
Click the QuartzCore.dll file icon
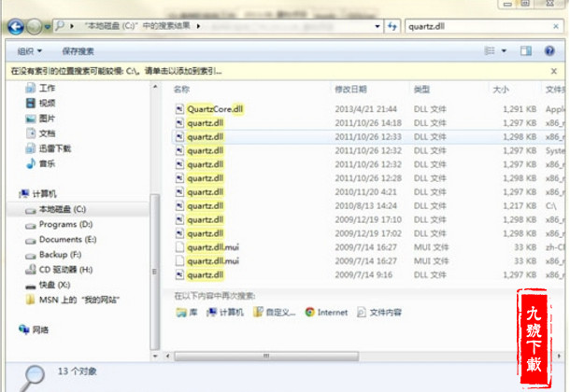coord(179,109)
